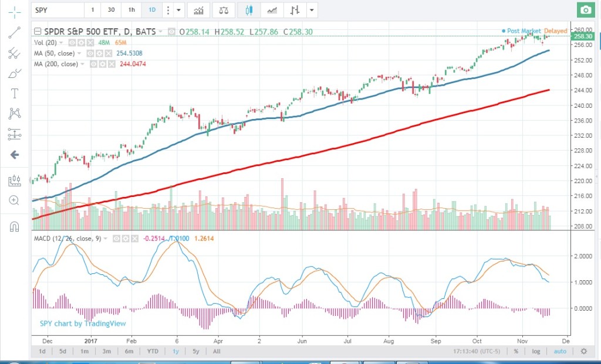601x364 pixels.
Task: Remove the MA (200, close) indicator
Action: click(x=110, y=64)
